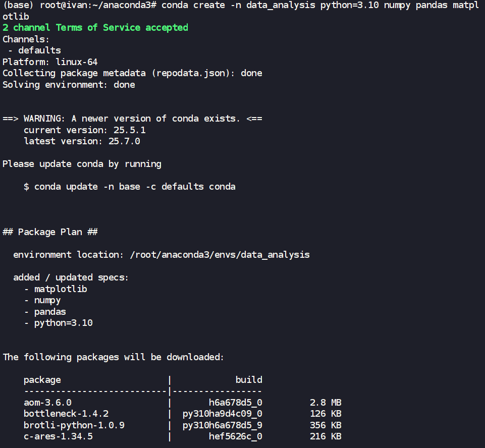Click numpy in the added specs list
This screenshot has height=448, width=485.
point(47,300)
